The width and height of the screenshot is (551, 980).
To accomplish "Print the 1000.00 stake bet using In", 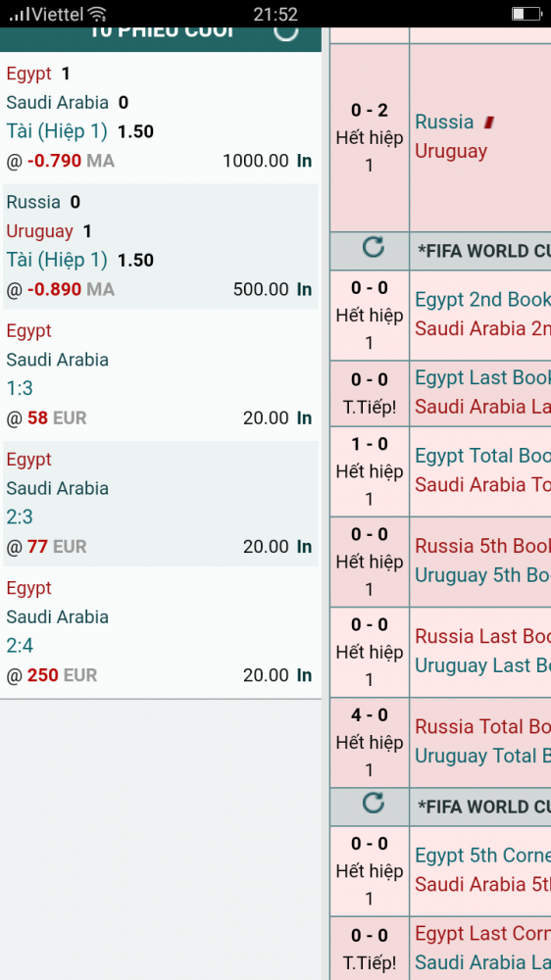I will click(305, 161).
